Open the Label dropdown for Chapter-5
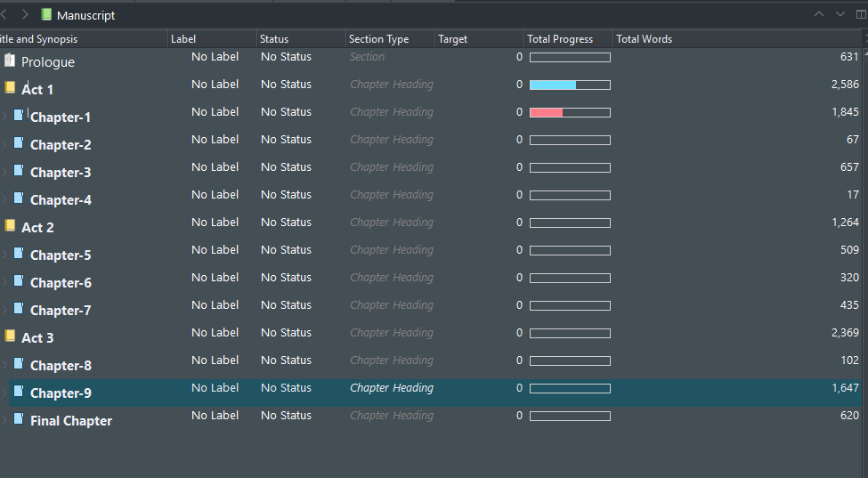Screen dimensions: 868x478 pyautogui.click(x=215, y=249)
